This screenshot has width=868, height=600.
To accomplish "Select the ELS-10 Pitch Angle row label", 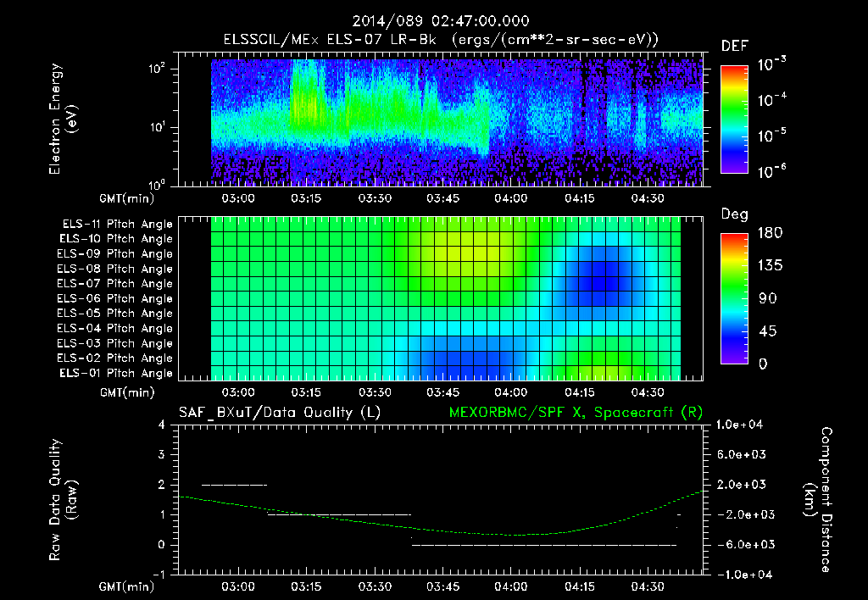I will point(116,239).
